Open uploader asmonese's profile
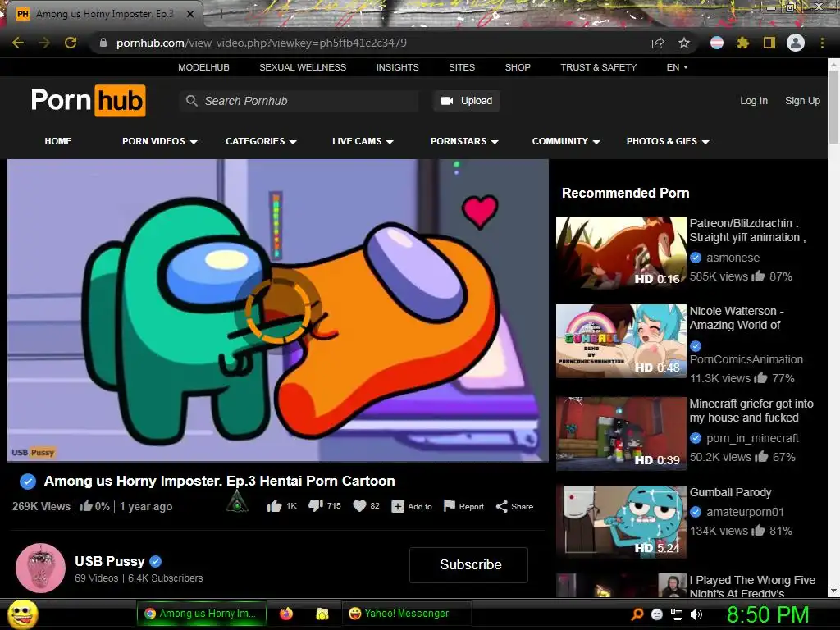Viewport: 840px width, 630px height. point(733,258)
